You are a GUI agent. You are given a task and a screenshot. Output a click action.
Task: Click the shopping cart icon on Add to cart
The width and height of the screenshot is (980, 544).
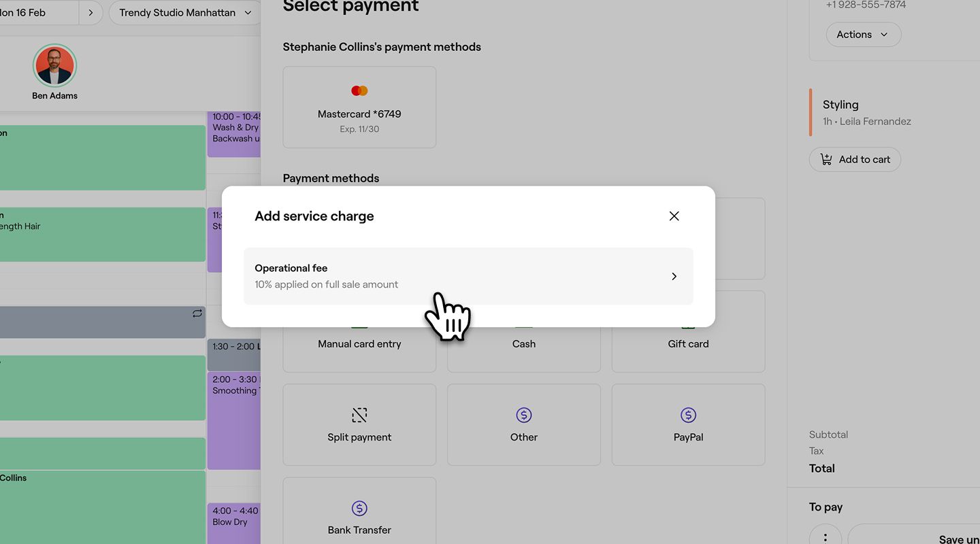click(x=826, y=159)
